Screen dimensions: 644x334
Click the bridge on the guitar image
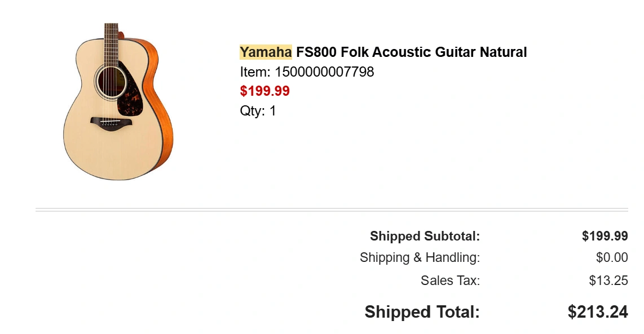click(x=111, y=121)
